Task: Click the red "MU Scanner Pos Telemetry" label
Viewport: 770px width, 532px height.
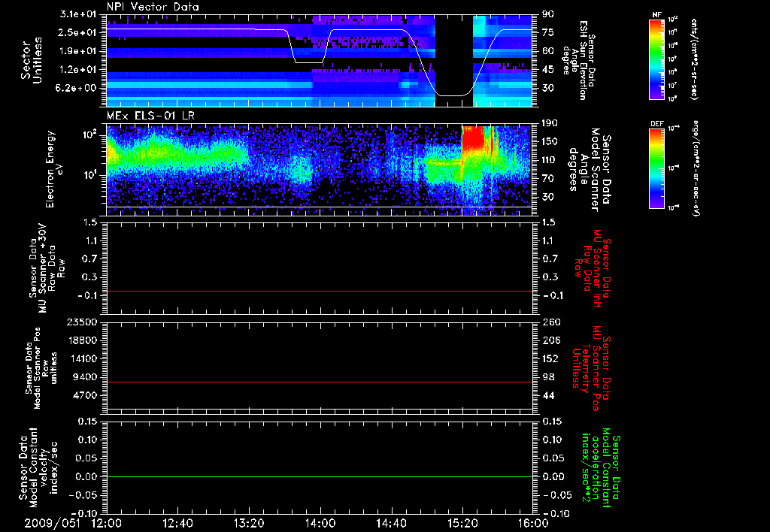Action: (x=592, y=368)
